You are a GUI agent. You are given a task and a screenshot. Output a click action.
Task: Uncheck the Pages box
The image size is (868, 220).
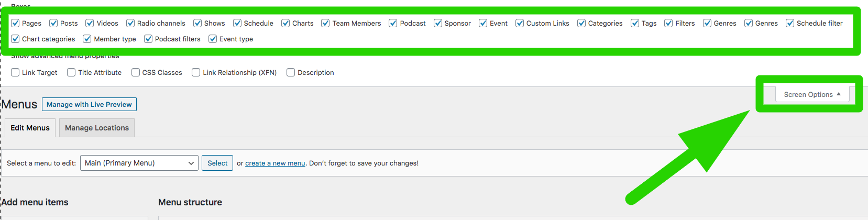[x=16, y=23]
